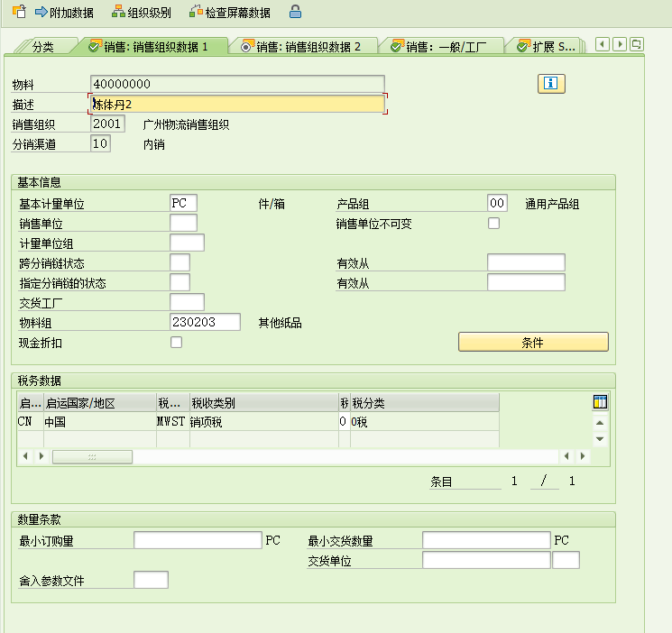Toggle the 销售单位不可变 checkbox

click(493, 224)
